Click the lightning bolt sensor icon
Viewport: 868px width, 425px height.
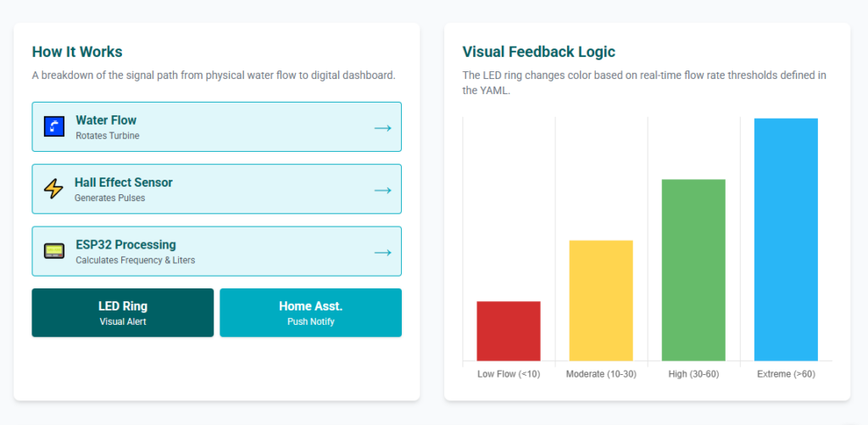53,188
